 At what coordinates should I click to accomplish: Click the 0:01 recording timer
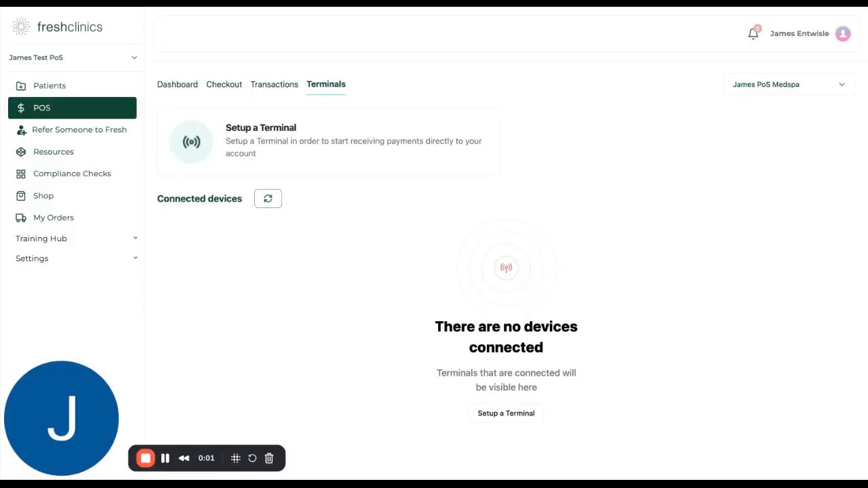click(x=206, y=458)
